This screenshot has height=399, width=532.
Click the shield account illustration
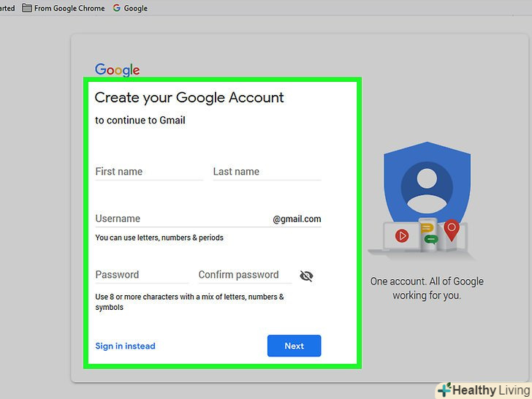[x=423, y=201]
